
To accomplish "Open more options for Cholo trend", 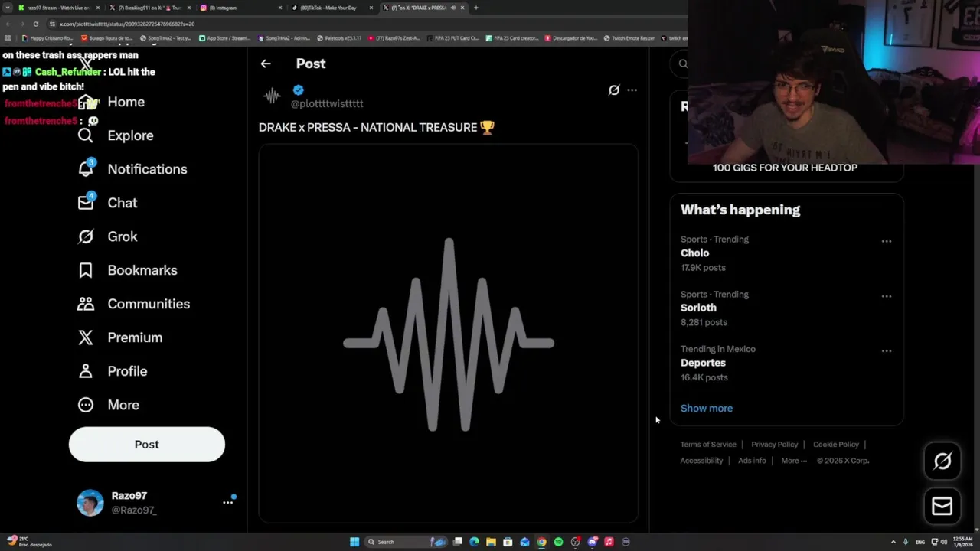I will coord(887,241).
